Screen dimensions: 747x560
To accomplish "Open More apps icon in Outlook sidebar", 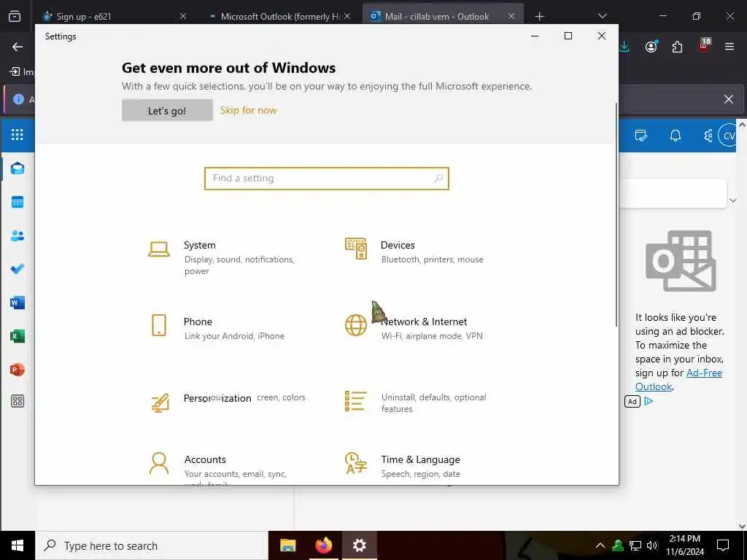I will (x=18, y=401).
